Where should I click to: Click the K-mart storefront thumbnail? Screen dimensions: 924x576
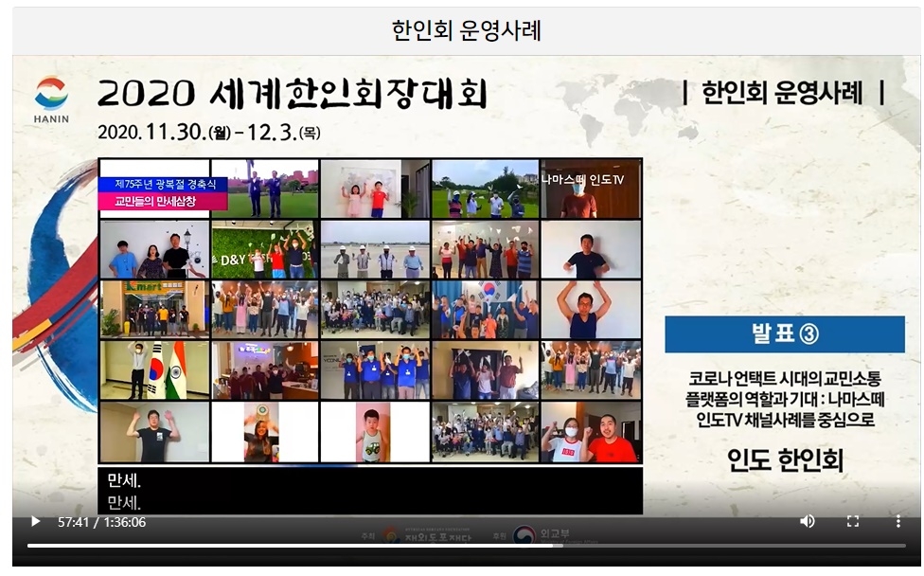(x=154, y=310)
